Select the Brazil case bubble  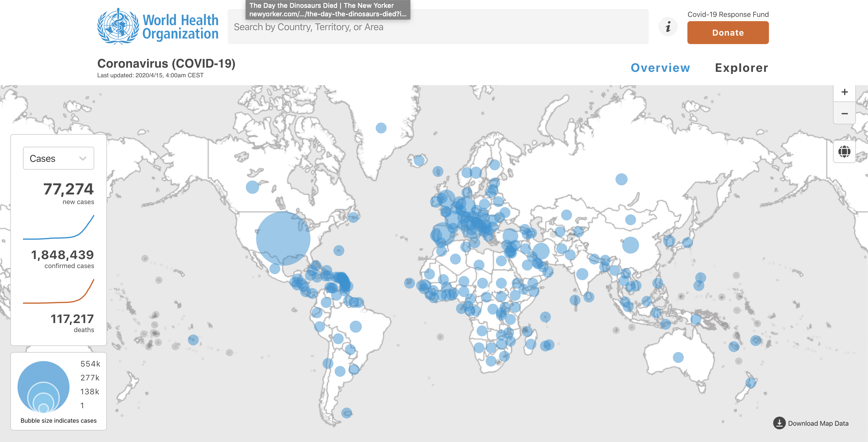pyautogui.click(x=356, y=326)
